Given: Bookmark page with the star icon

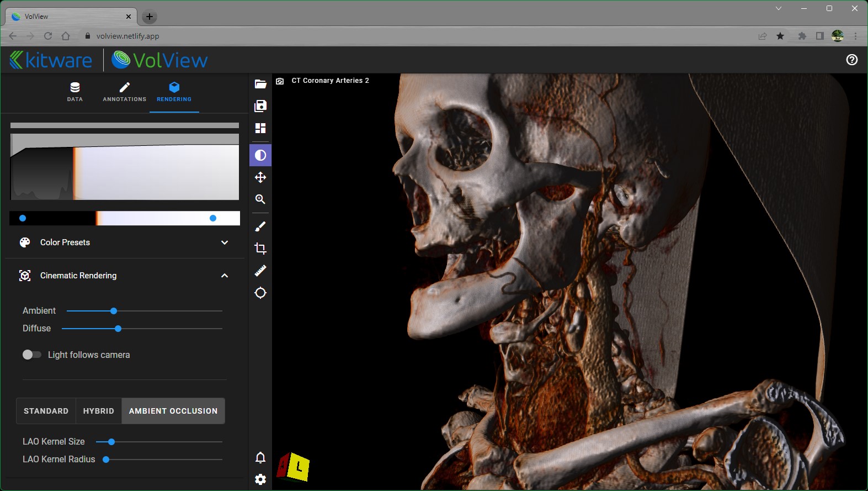Looking at the screenshot, I should point(780,36).
